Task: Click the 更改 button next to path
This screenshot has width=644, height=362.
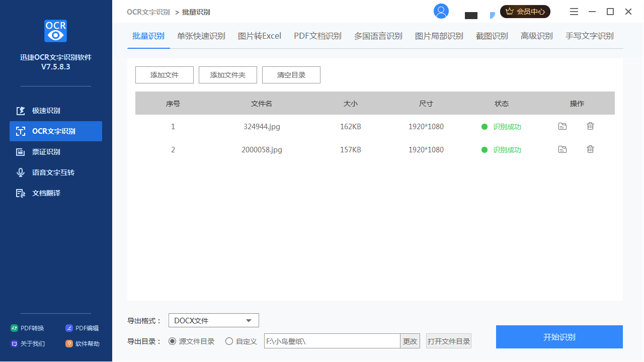Action: pyautogui.click(x=410, y=341)
